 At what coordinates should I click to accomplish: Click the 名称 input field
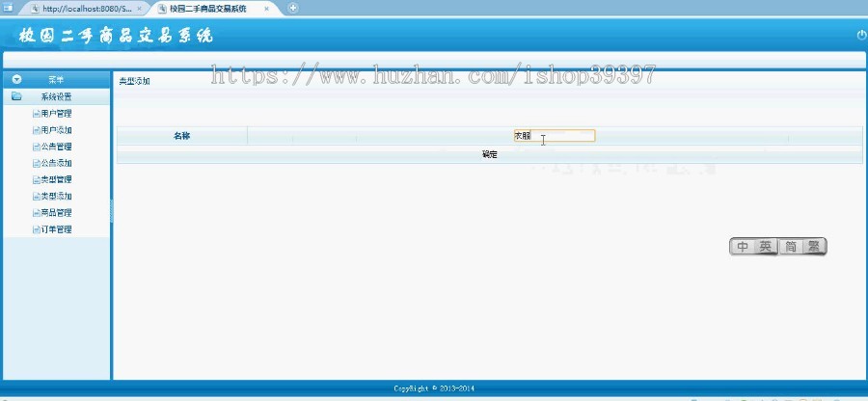pos(555,136)
